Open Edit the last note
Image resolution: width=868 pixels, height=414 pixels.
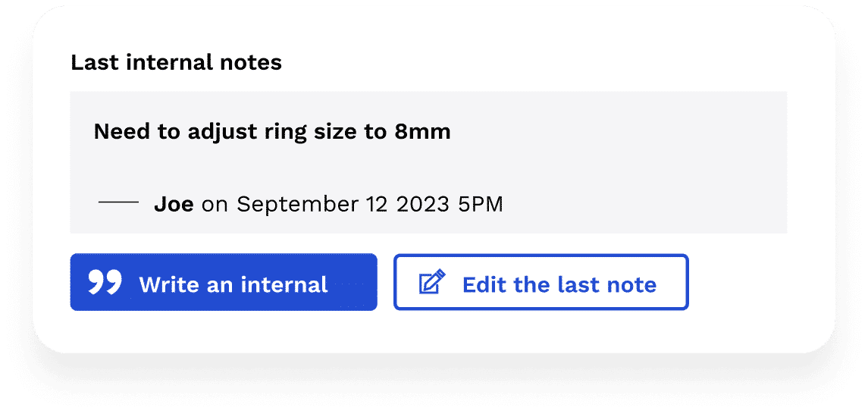tap(541, 283)
